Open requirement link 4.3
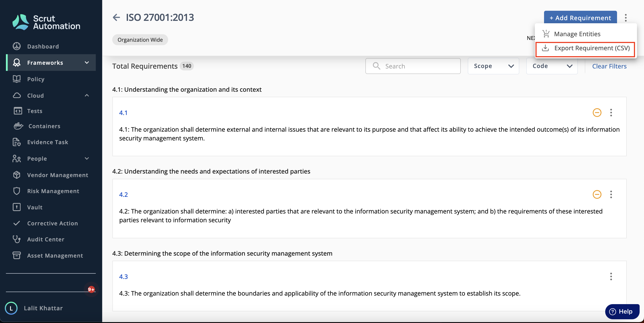 coord(123,276)
